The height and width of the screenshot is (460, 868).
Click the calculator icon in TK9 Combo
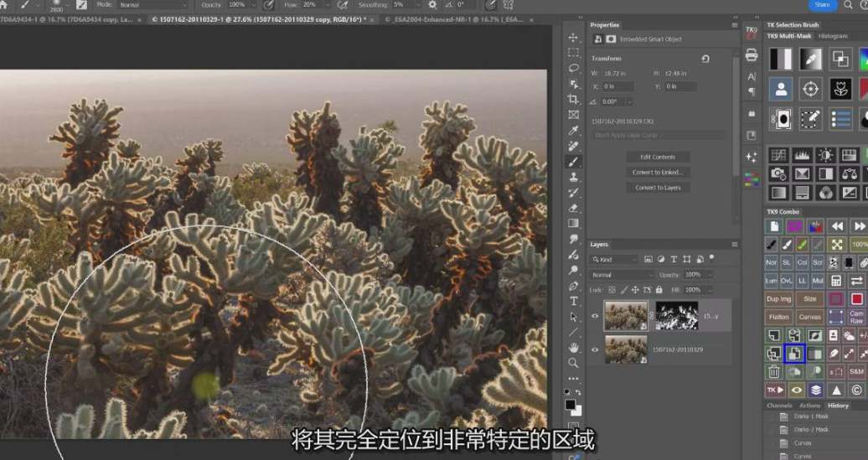(x=835, y=281)
